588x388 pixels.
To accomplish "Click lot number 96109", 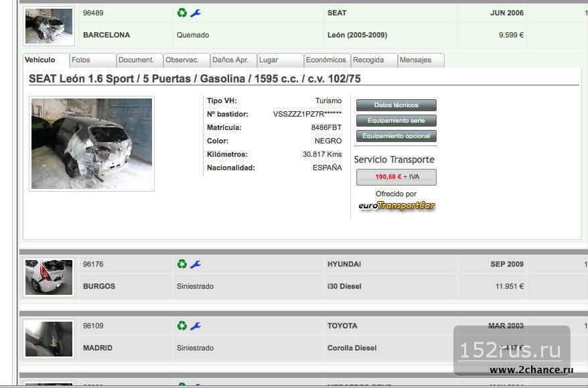I will click(93, 326).
